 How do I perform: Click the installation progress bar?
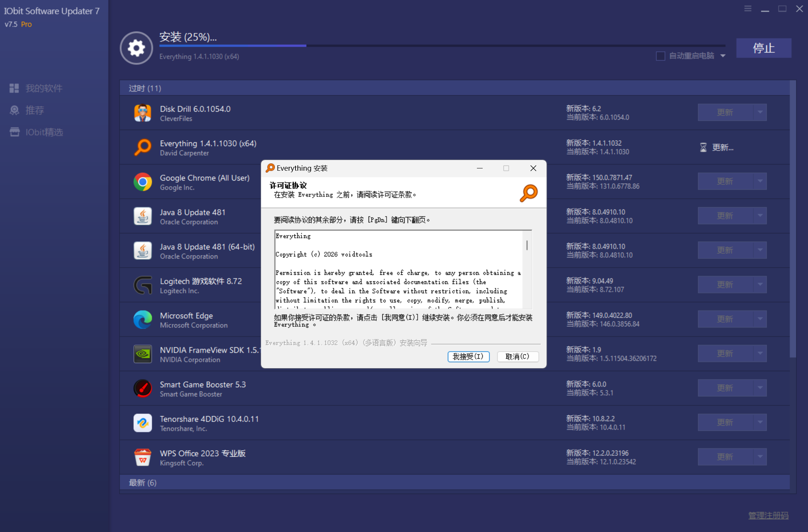point(442,46)
